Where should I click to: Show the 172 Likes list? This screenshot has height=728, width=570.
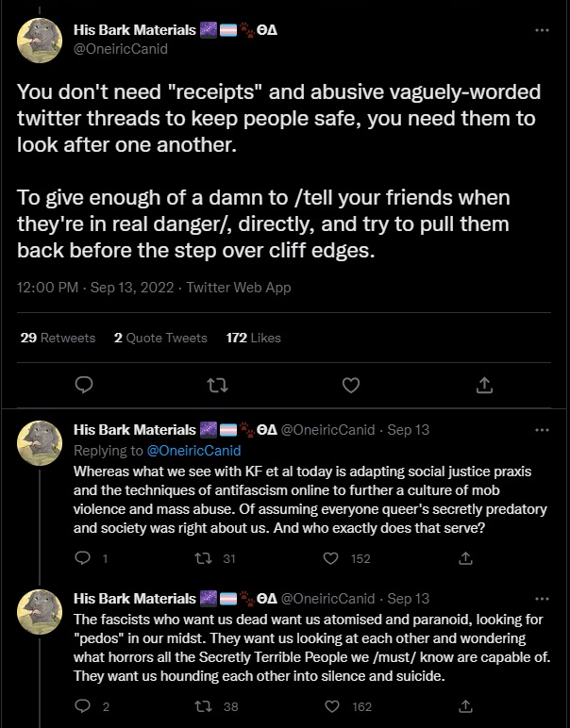click(x=253, y=338)
